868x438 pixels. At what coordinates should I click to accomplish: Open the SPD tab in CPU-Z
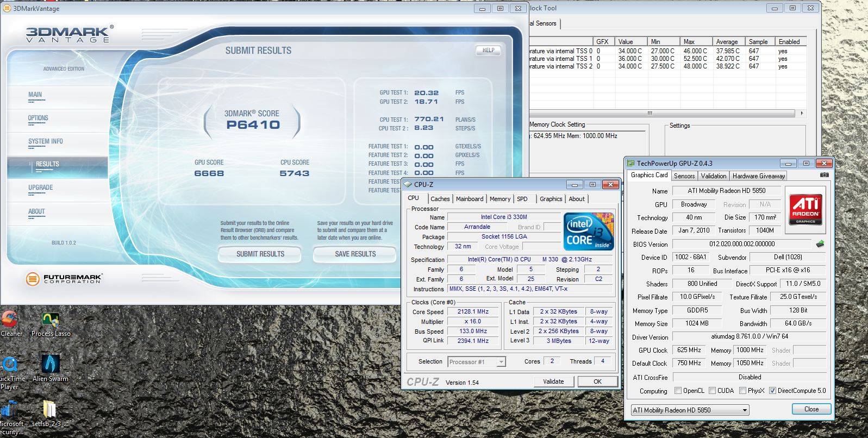tap(522, 199)
